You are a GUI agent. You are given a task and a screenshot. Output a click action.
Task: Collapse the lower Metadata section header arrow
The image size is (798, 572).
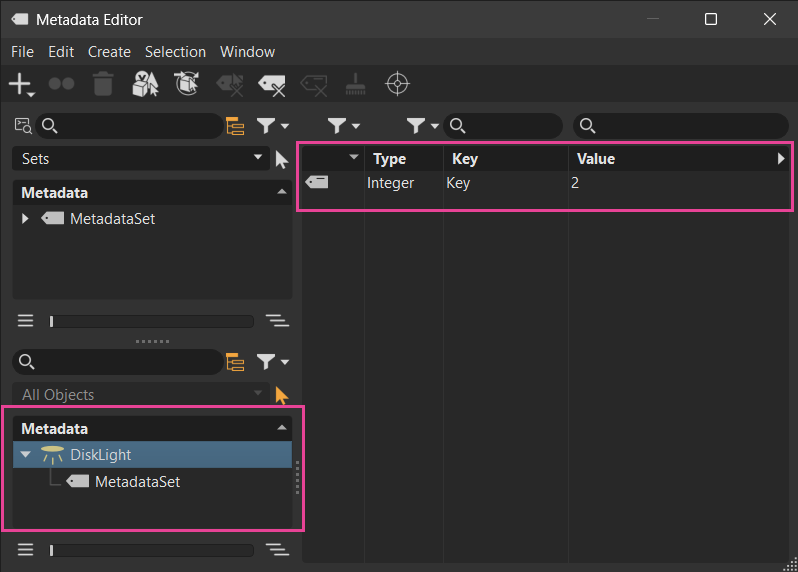(x=281, y=428)
